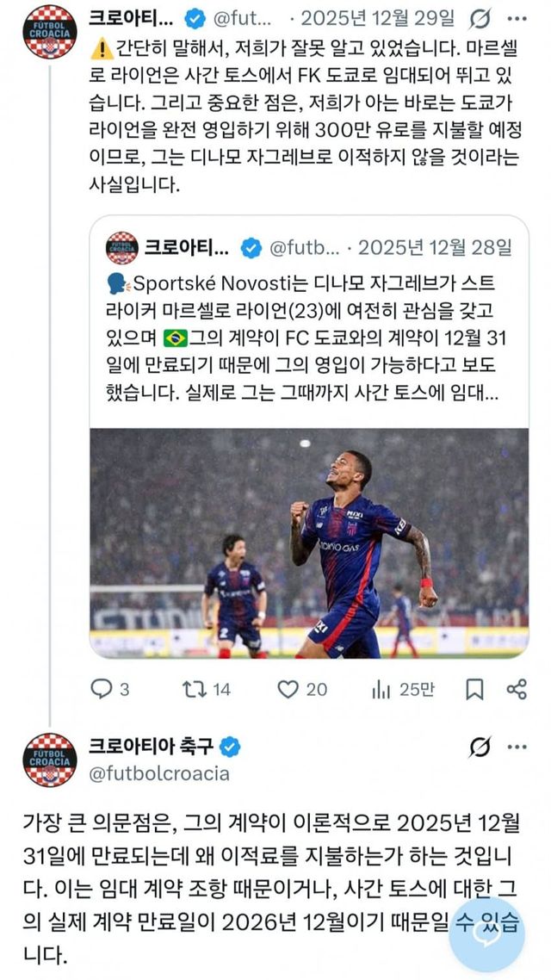
Task: Open view analytics icon showing 25만
Action: click(380, 689)
